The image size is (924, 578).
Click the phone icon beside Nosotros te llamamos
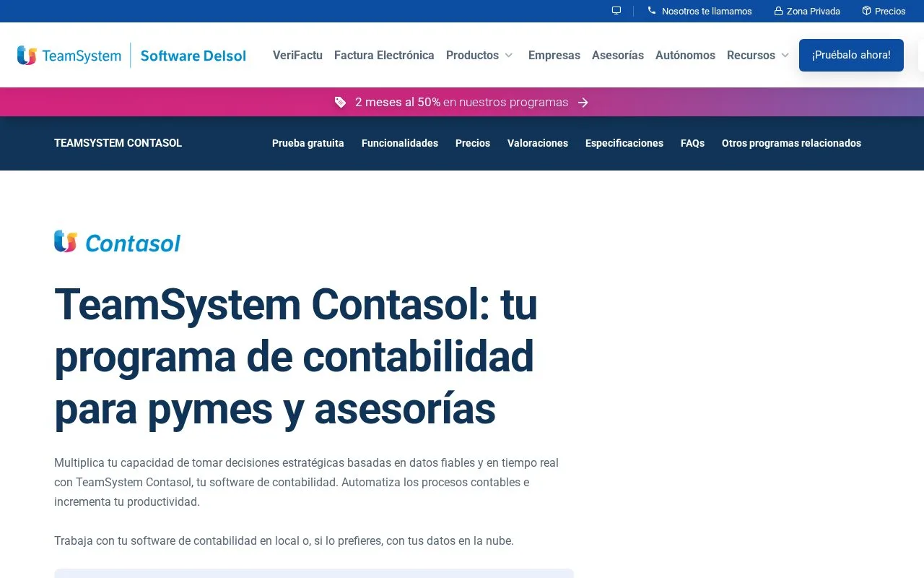click(x=652, y=11)
